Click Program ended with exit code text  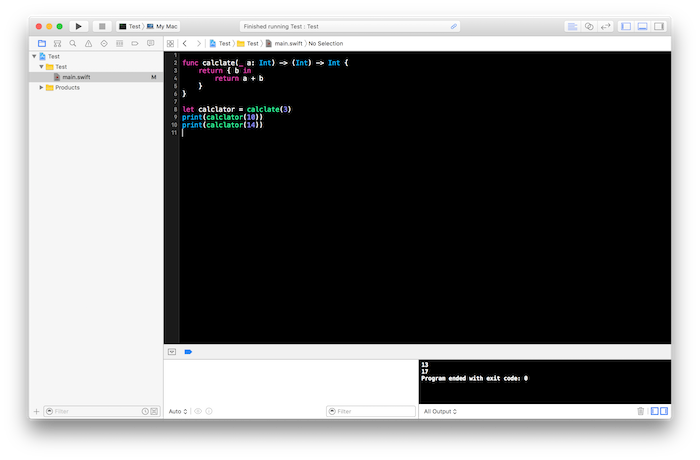coord(475,378)
